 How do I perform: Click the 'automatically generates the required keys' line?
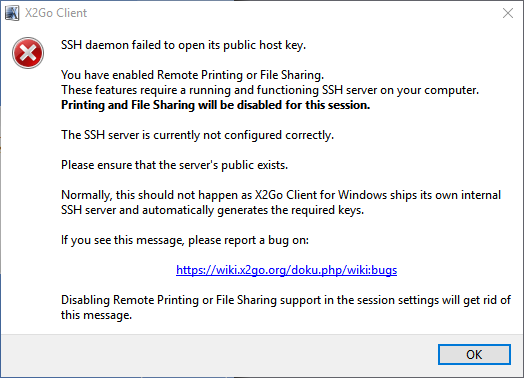click(x=213, y=210)
